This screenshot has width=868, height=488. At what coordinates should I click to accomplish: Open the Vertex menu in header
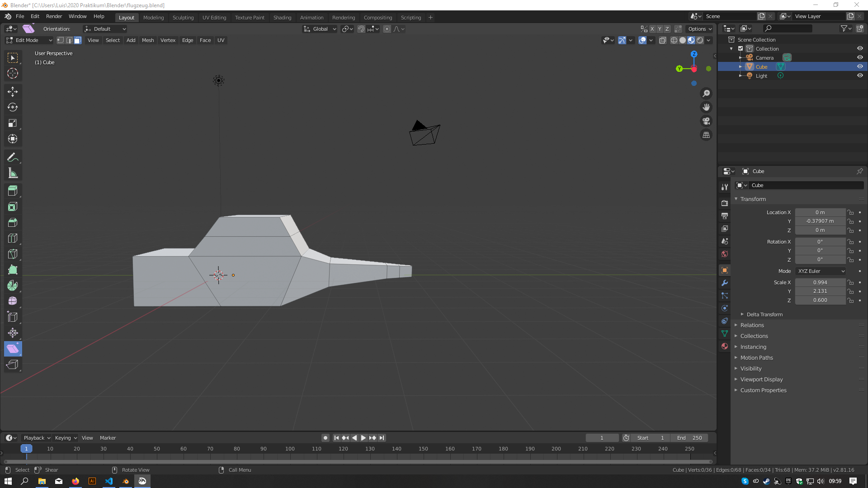click(168, 40)
